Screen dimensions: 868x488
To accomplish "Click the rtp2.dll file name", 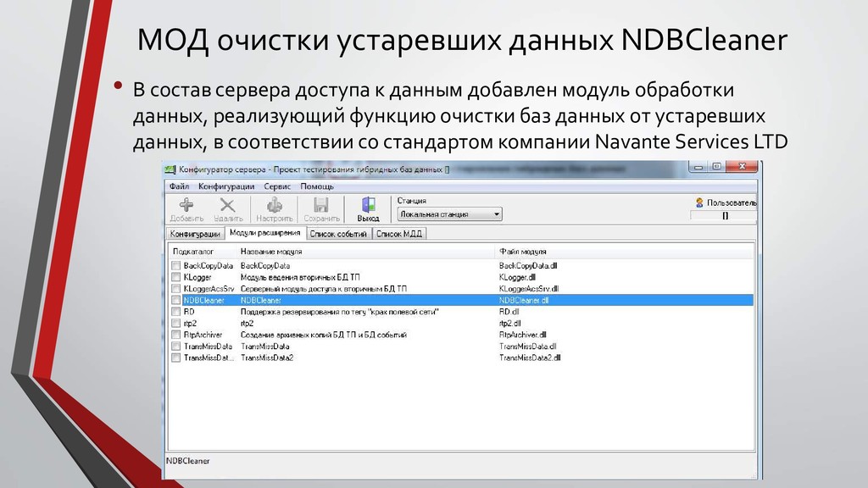I will pyautogui.click(x=509, y=323).
